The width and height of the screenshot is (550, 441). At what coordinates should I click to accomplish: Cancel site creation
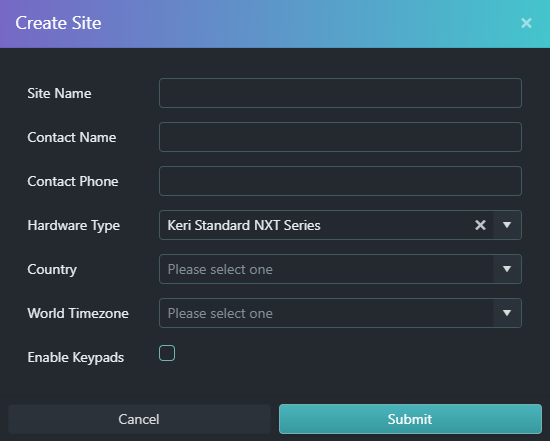pos(139,419)
